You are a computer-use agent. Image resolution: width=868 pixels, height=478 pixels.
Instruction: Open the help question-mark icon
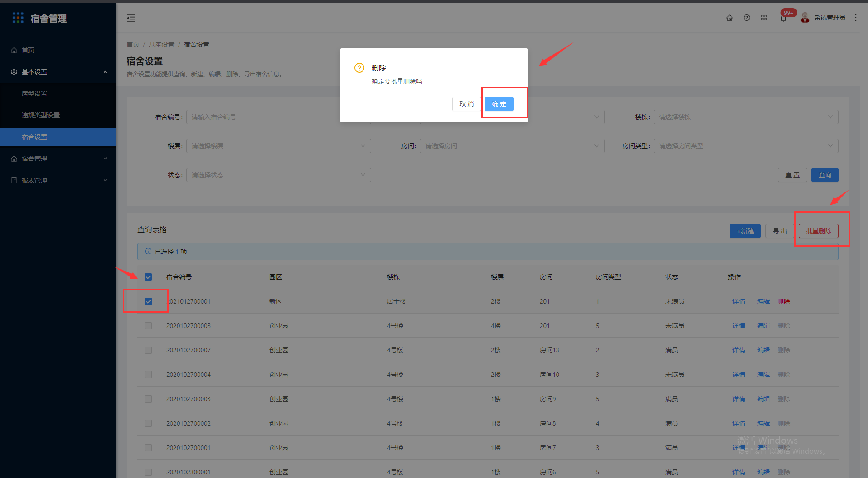pyautogui.click(x=747, y=18)
